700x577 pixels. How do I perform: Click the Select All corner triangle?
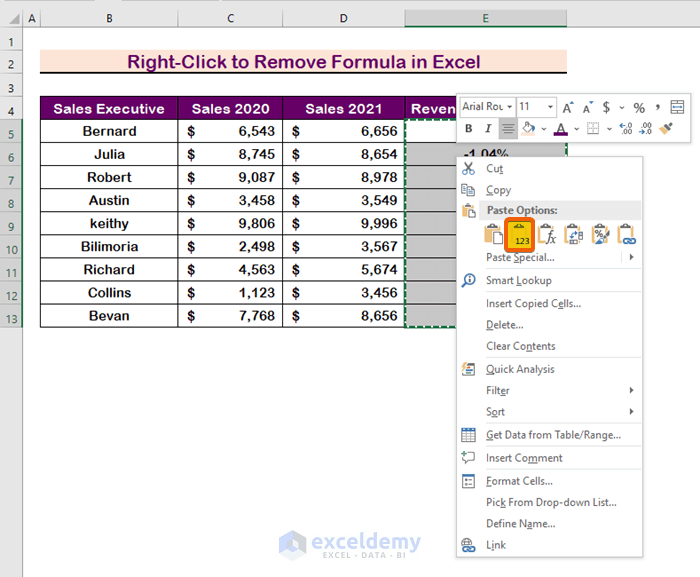(14, 18)
